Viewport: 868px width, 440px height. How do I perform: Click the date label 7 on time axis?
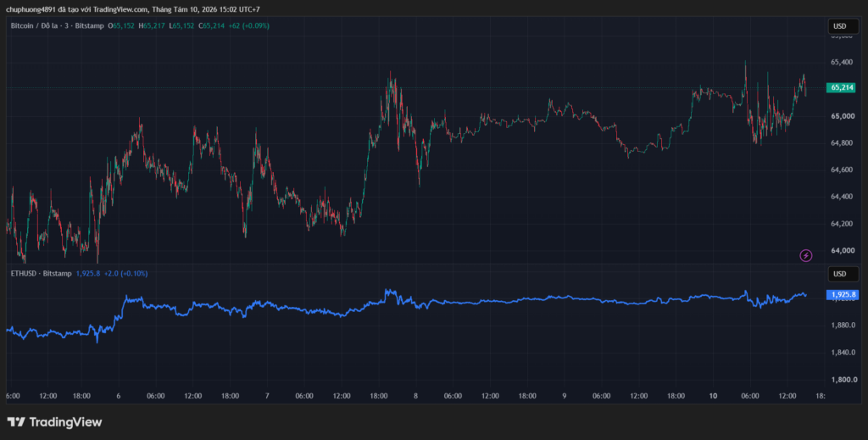[267, 396]
